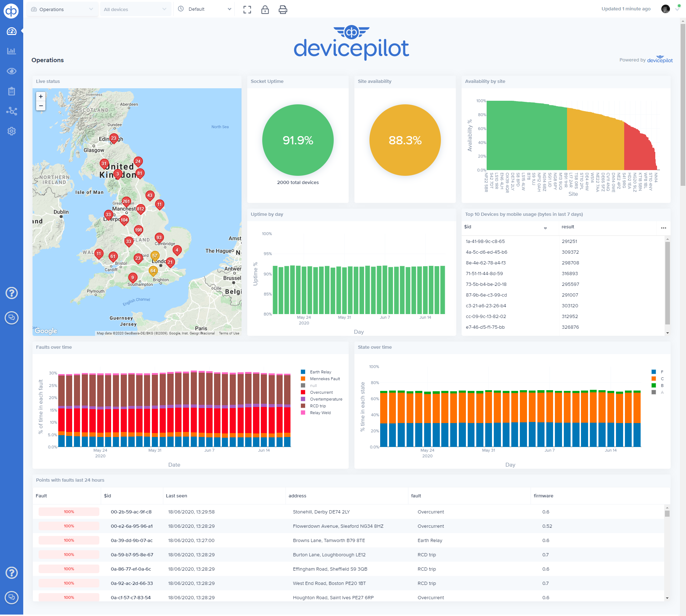The width and height of the screenshot is (686, 616).
Task: Toggle Overcurrent series in faults legend
Action: point(317,392)
